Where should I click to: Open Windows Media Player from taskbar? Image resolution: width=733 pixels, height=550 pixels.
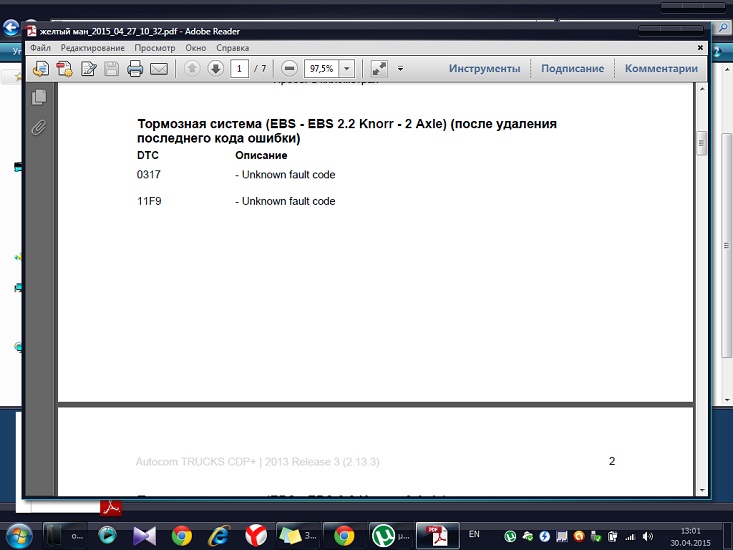coord(108,535)
